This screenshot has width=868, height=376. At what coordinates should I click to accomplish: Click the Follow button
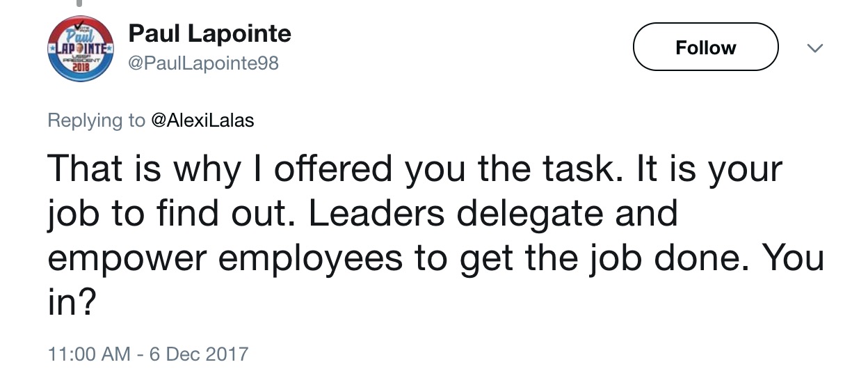tap(705, 47)
